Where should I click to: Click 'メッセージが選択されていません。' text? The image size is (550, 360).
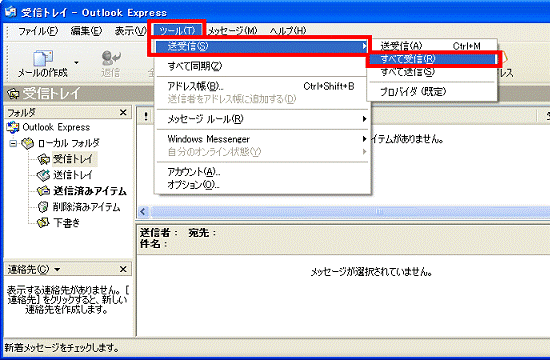point(371,272)
